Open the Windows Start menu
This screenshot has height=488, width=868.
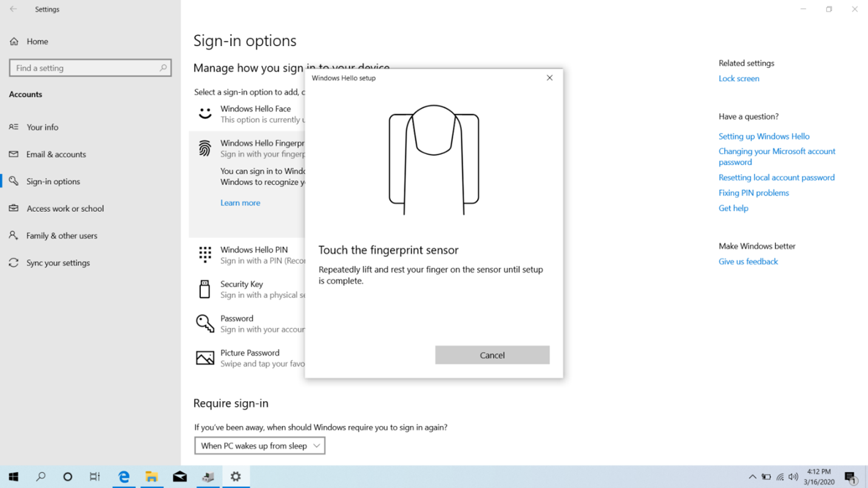[x=13, y=477]
